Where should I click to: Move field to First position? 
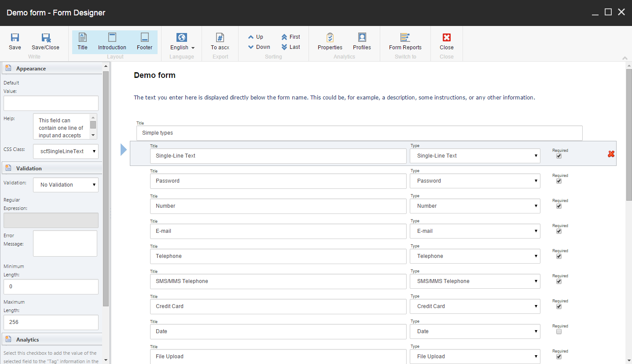coord(290,37)
